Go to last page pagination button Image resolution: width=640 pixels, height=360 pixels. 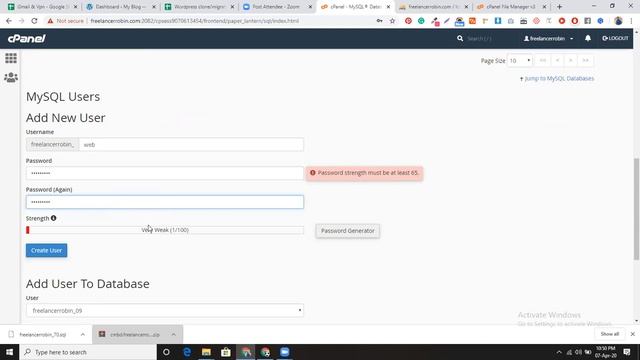[x=586, y=60]
